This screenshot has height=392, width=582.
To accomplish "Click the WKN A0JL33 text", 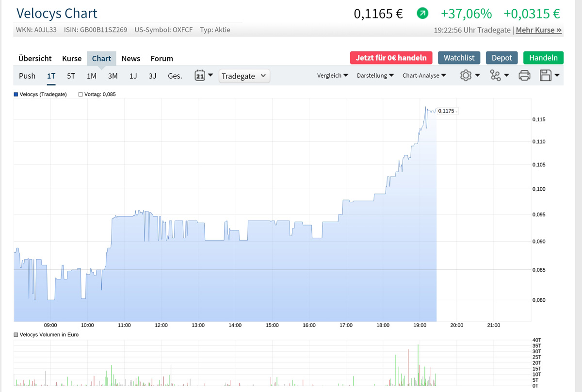I will click(36, 30).
